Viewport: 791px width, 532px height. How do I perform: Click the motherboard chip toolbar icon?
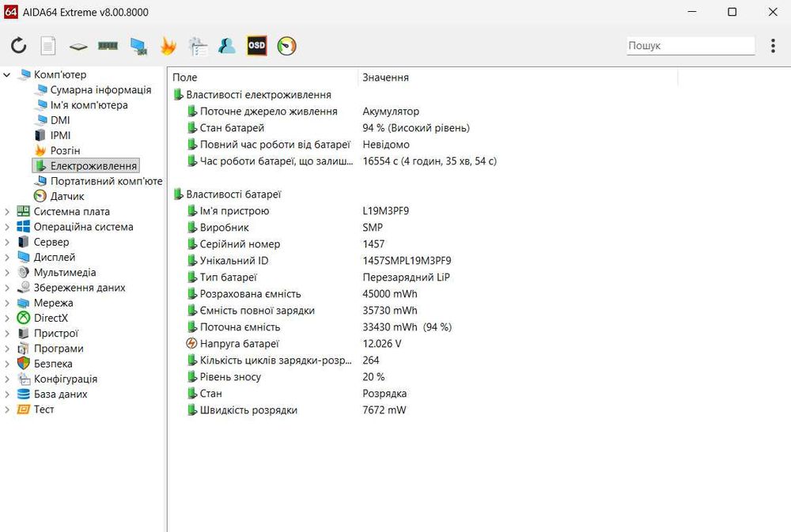pos(78,47)
